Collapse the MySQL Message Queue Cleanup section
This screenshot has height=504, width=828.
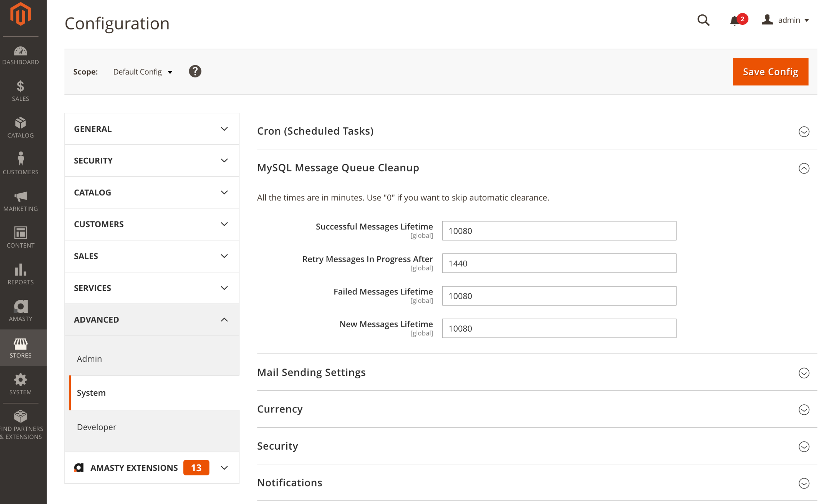click(x=804, y=168)
